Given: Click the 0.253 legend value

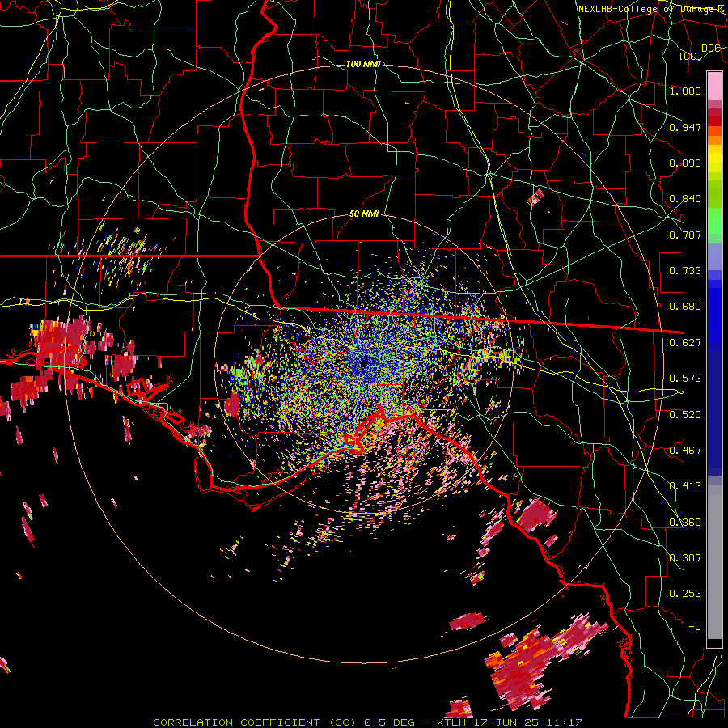Looking at the screenshot, I should (x=685, y=594).
